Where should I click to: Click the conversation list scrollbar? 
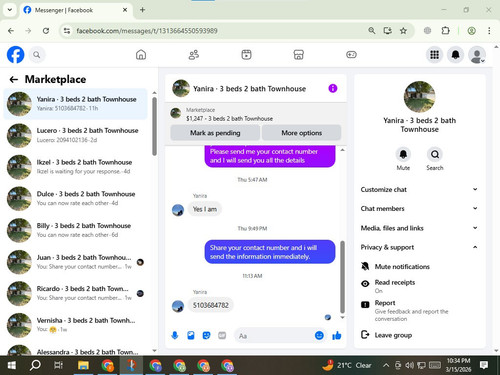click(154, 127)
